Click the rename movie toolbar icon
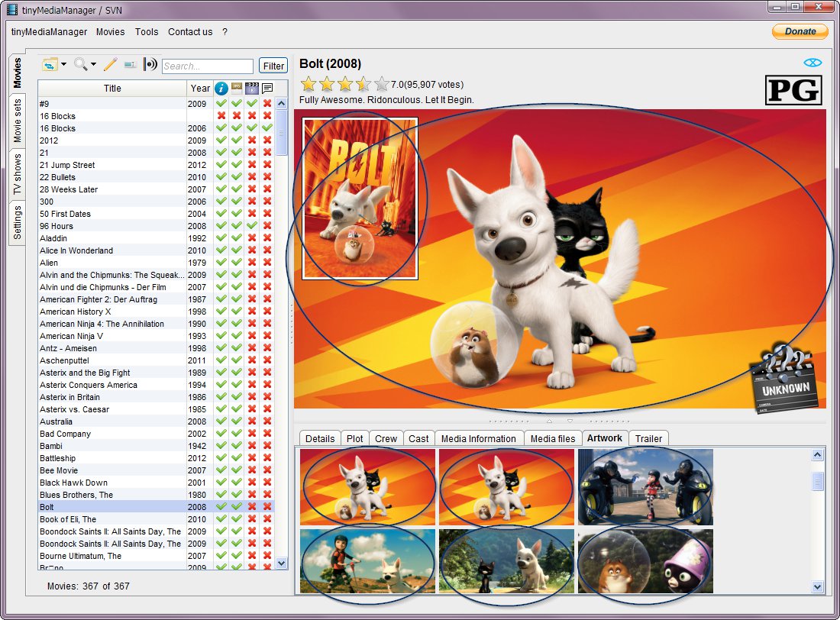Image resolution: width=840 pixels, height=620 pixels. click(130, 65)
